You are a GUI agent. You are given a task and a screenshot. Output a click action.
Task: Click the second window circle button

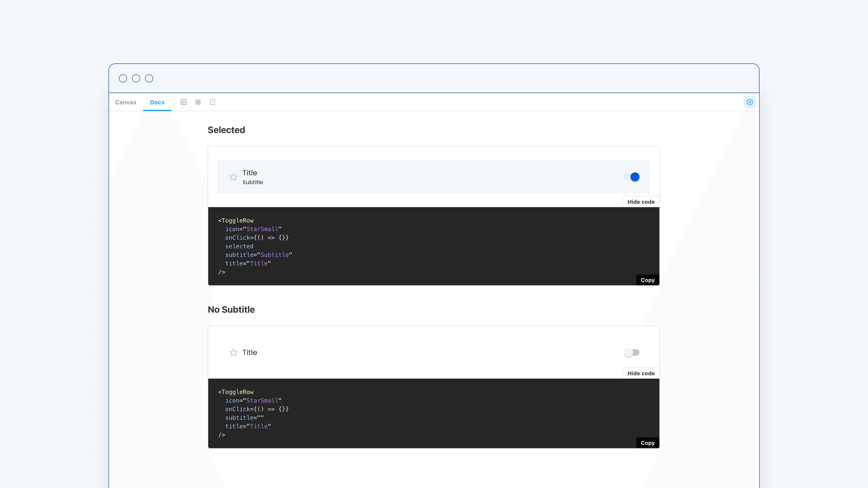click(136, 78)
